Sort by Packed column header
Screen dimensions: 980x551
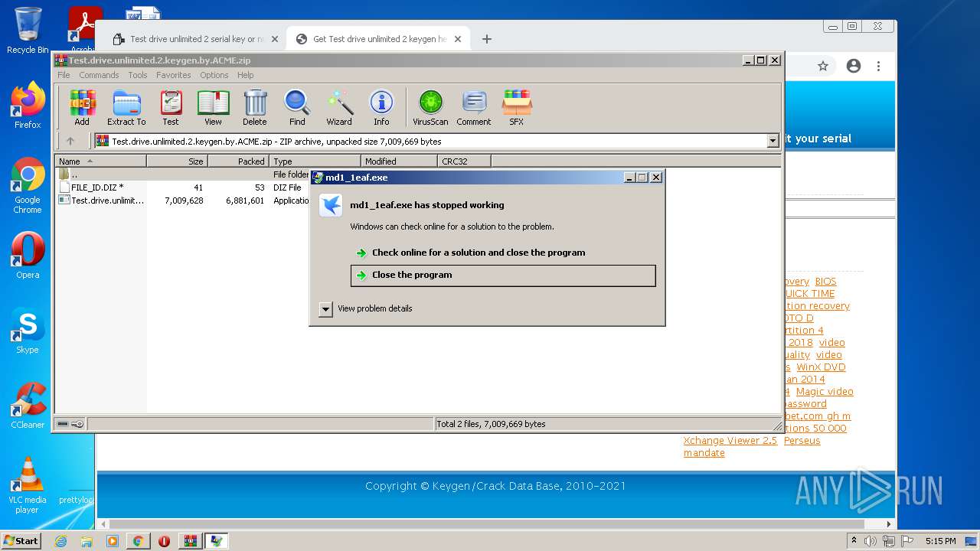click(238, 161)
